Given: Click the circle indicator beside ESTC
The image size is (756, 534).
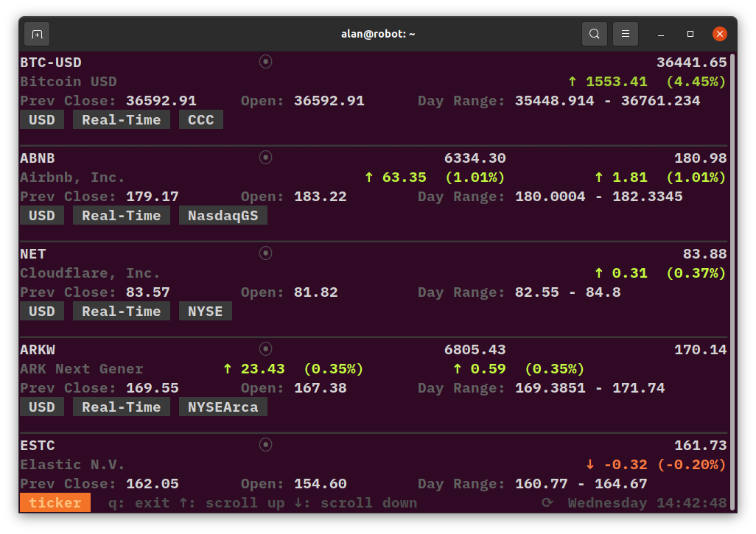Looking at the screenshot, I should [266, 444].
